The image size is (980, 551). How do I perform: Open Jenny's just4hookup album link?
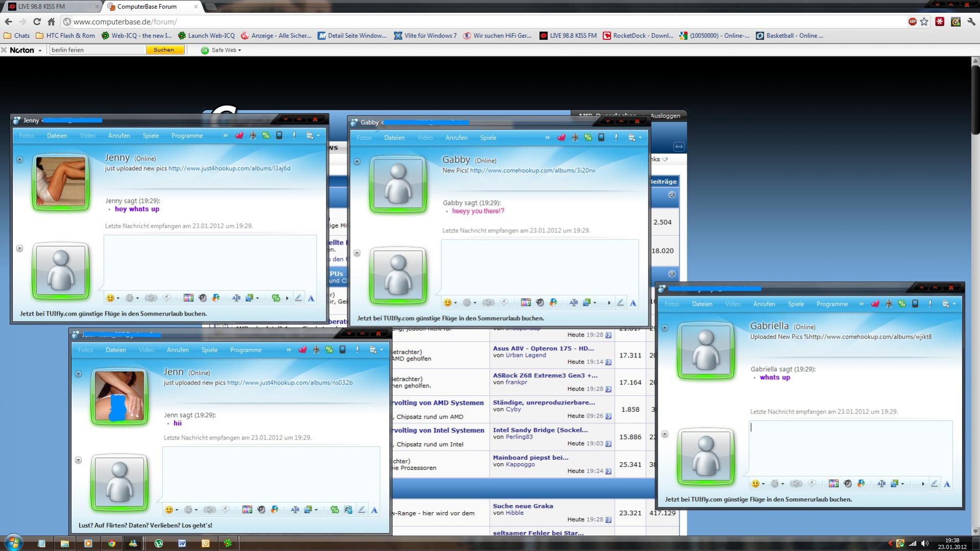229,169
